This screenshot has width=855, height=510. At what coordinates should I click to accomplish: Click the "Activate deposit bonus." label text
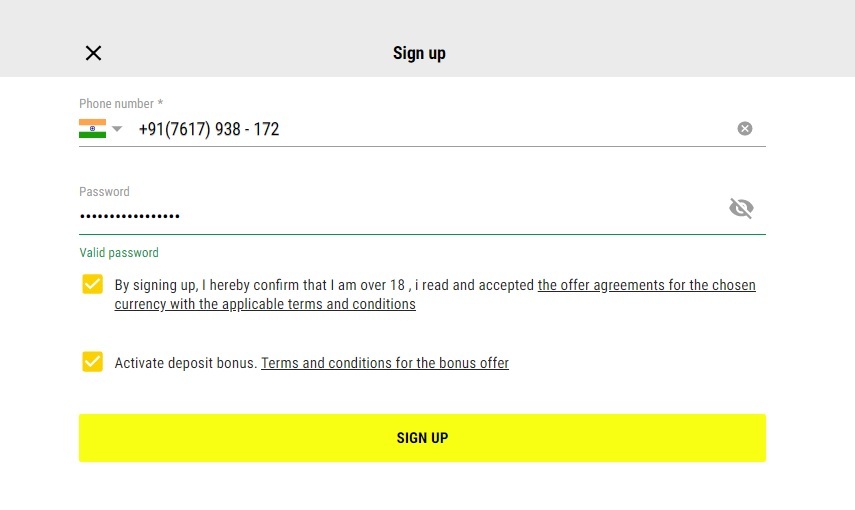coord(186,363)
